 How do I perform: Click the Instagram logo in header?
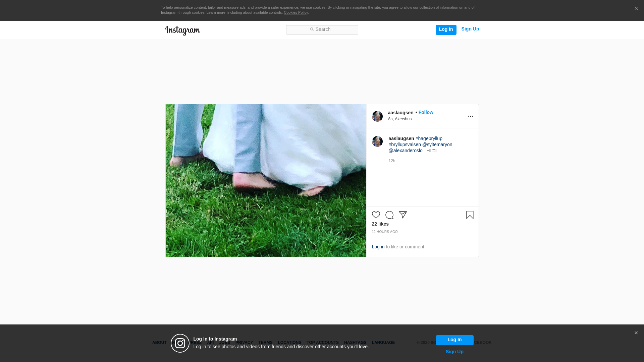coord(182,31)
